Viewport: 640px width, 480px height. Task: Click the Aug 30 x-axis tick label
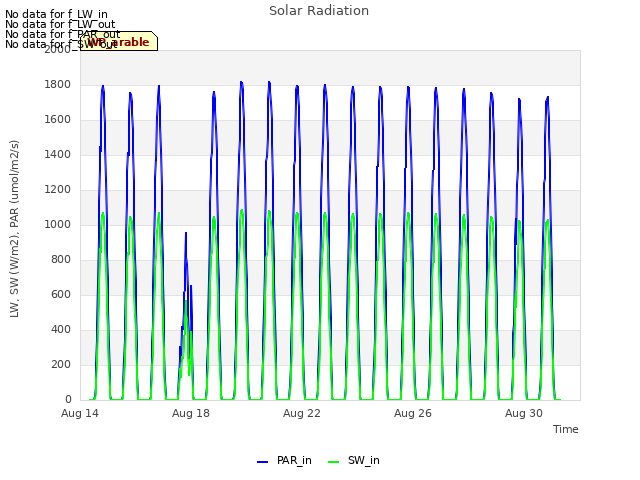pyautogui.click(x=524, y=413)
